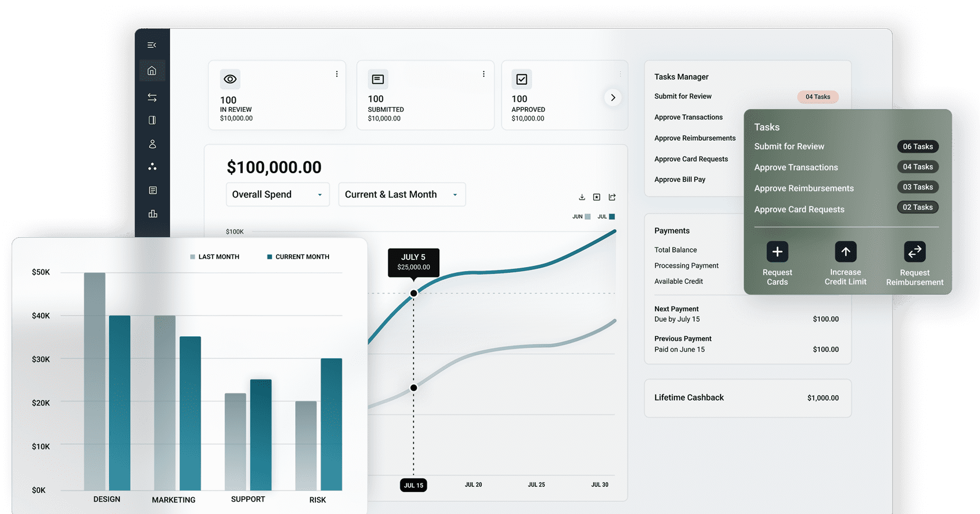Open the Overall Spend dropdown
This screenshot has width=980, height=514.
pyautogui.click(x=277, y=194)
